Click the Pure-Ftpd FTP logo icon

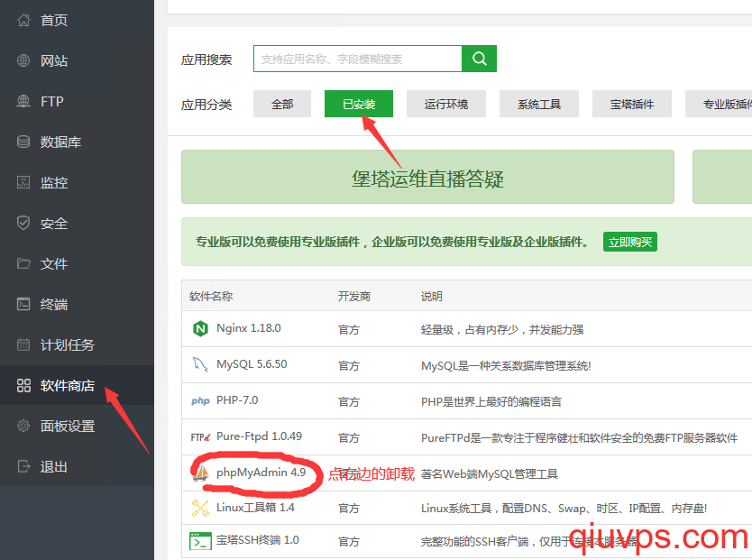200,437
